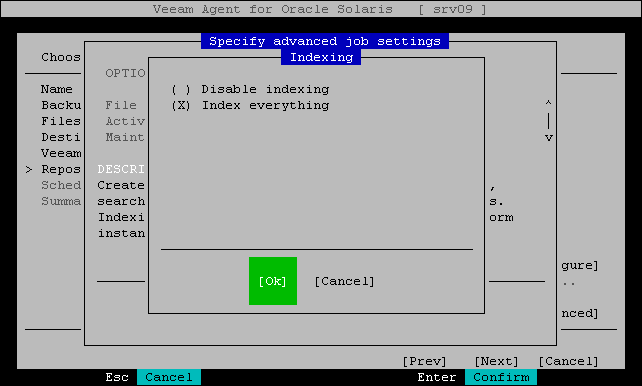642x386 pixels.
Task: Click the Next wizard button
Action: pos(497,361)
